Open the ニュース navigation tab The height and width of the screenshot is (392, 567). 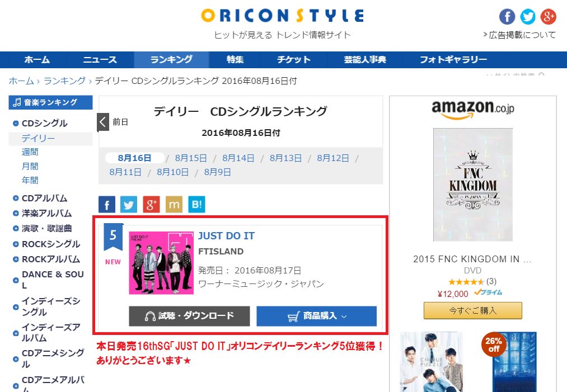(100, 60)
